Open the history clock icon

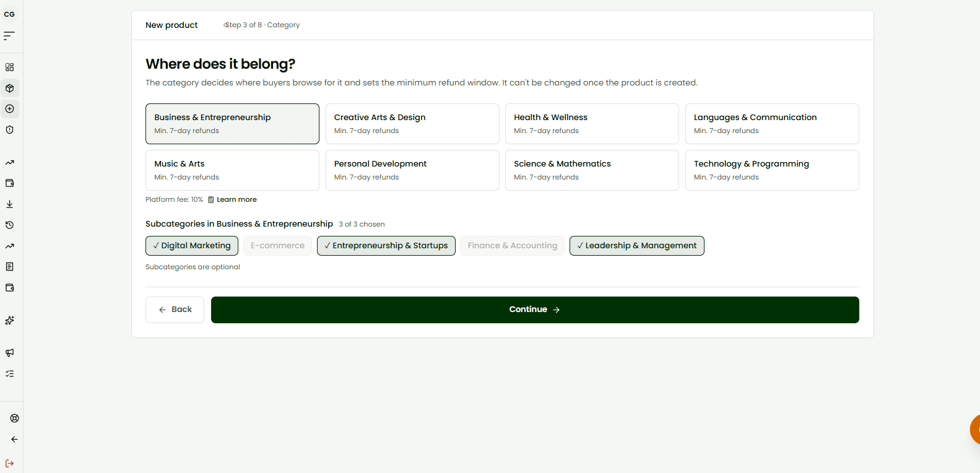(x=9, y=225)
